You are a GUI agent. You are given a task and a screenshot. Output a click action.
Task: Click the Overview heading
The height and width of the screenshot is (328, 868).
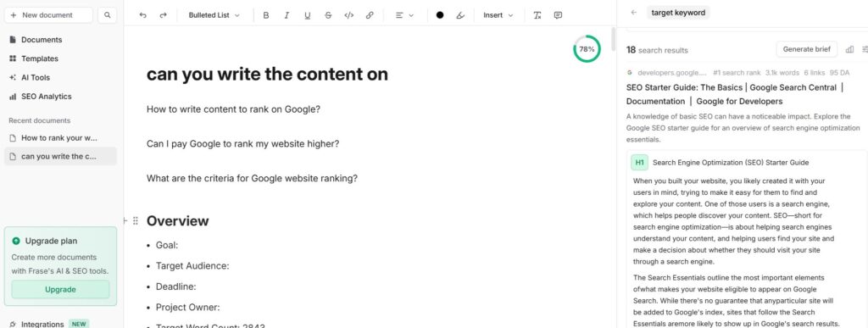click(178, 221)
